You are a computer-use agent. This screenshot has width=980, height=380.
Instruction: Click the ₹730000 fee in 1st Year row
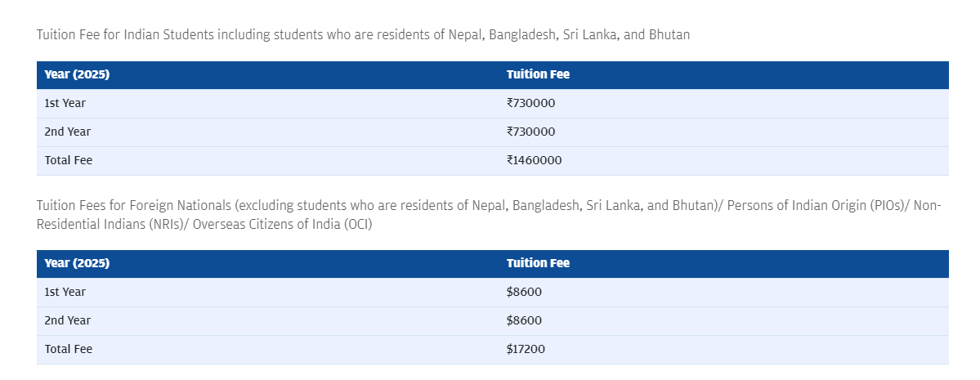point(530,103)
